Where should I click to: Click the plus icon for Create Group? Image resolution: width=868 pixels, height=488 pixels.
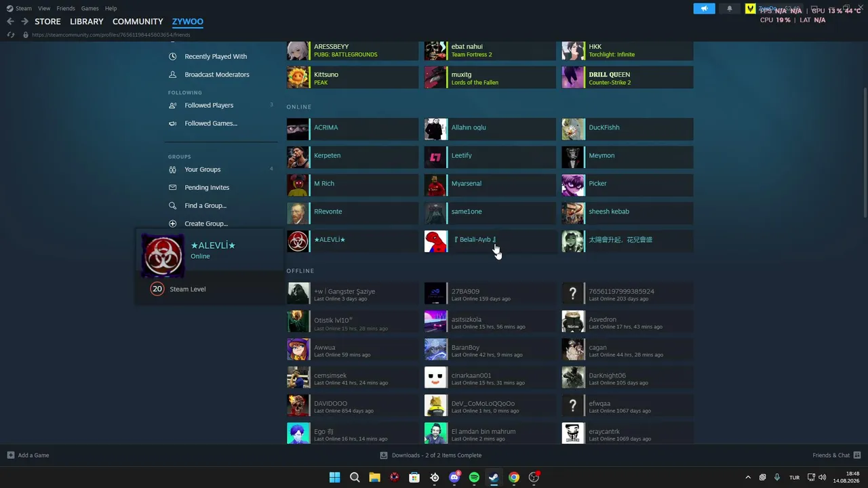[x=172, y=224]
